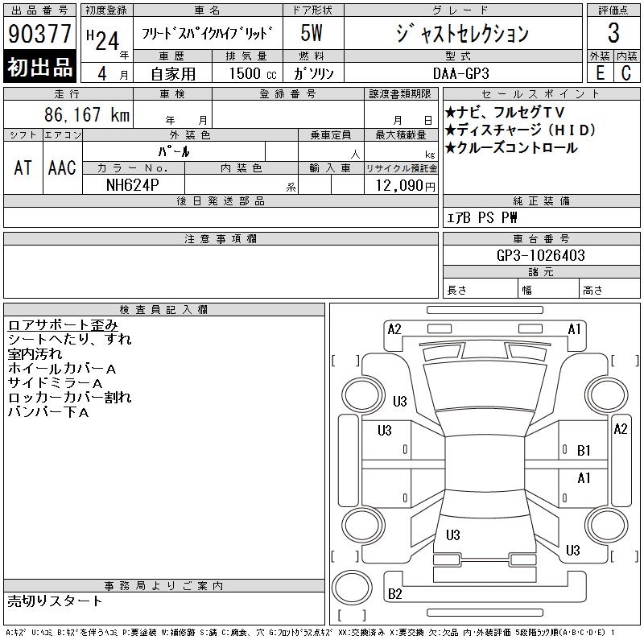The width and height of the screenshot is (644, 644).
Task: Click the B2 marker on the rear bumper
Action: coord(395,594)
